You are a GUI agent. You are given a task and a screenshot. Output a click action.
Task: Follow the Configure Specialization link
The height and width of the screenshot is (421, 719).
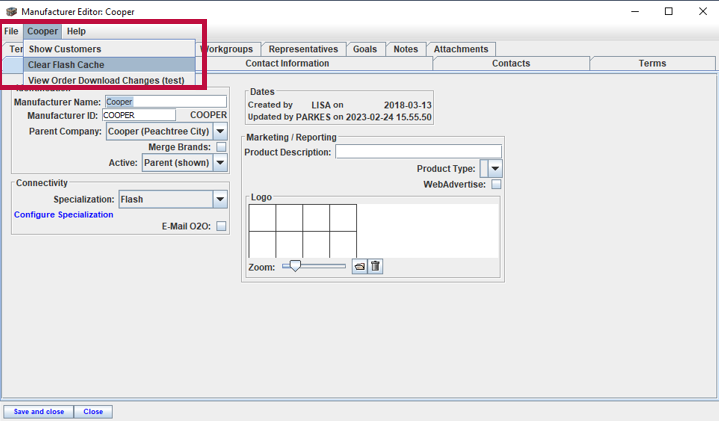[63, 215]
